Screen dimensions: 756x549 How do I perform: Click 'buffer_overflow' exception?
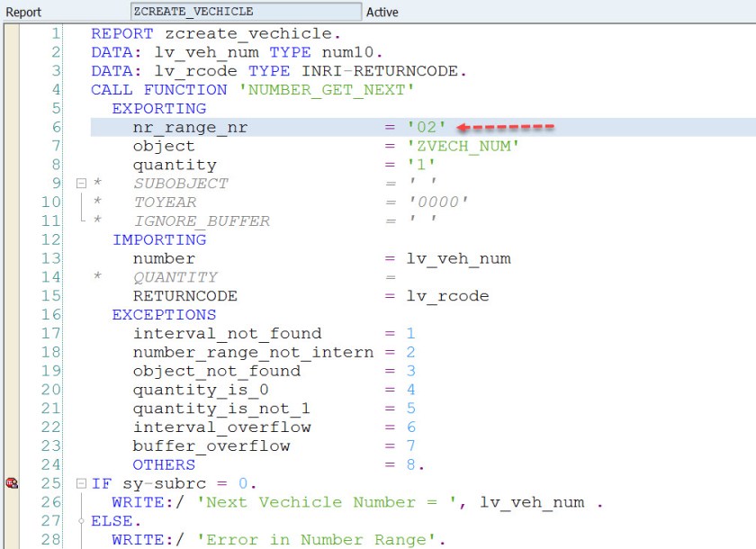(x=211, y=446)
